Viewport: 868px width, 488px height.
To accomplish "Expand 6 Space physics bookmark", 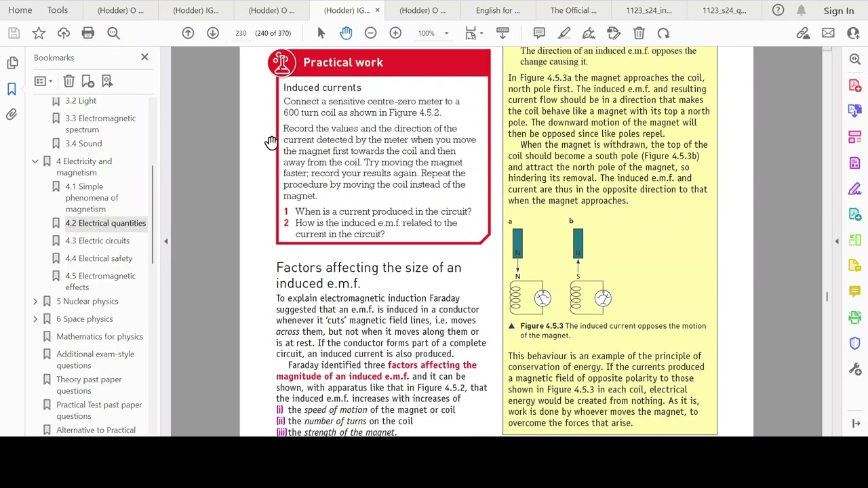I will 35,319.
